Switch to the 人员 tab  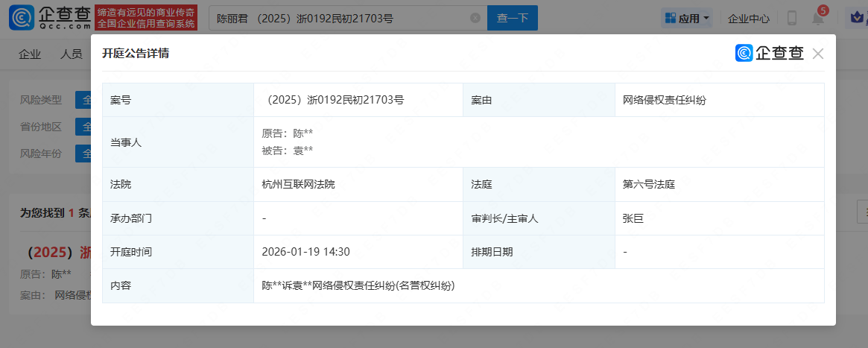coord(71,54)
